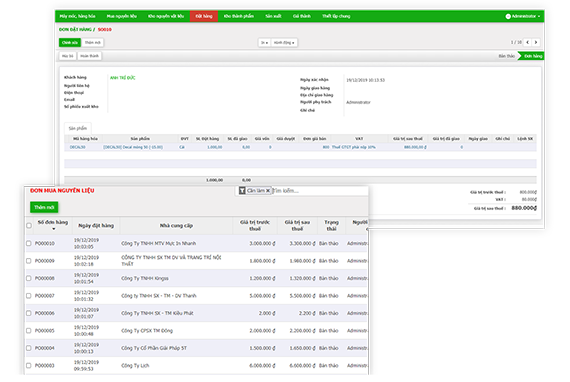Open supplier Công Ty Lịch row
The height and width of the screenshot is (382, 570).
[135, 366]
